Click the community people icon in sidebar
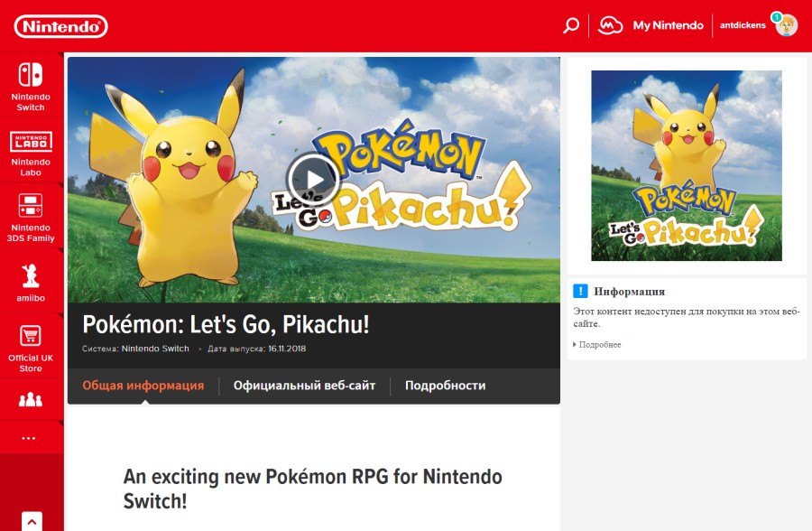The height and width of the screenshot is (531, 812). 31,400
